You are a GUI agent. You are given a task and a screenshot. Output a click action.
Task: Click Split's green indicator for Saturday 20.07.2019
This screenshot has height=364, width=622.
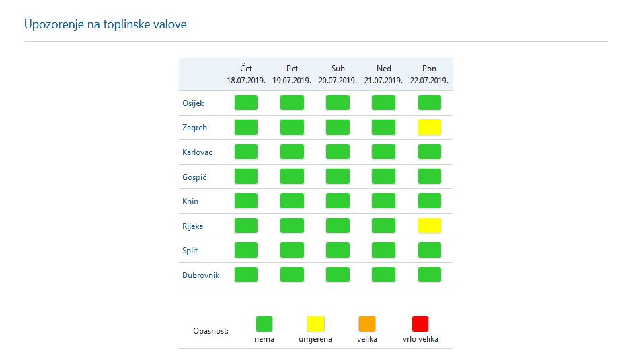coord(338,250)
